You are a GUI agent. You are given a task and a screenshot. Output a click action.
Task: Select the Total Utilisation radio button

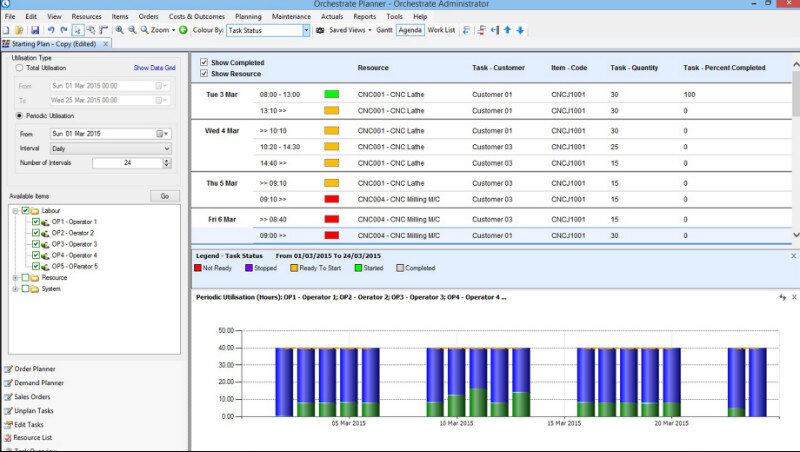pos(19,67)
